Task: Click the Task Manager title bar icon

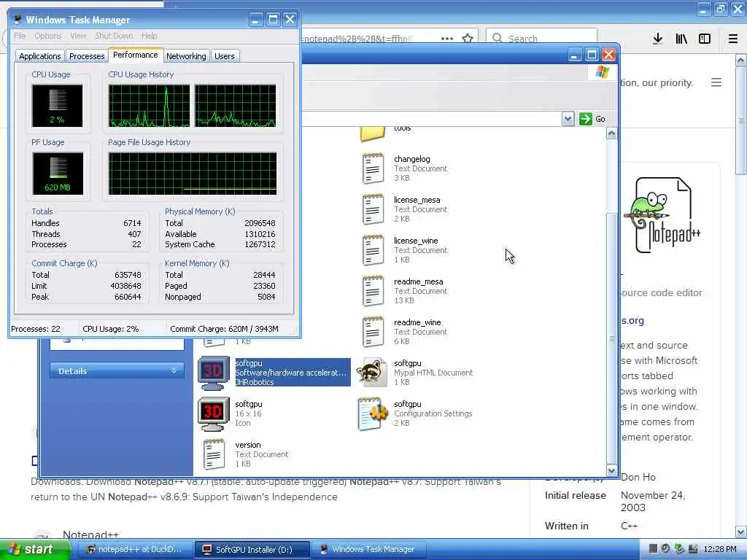Action: pos(18,20)
